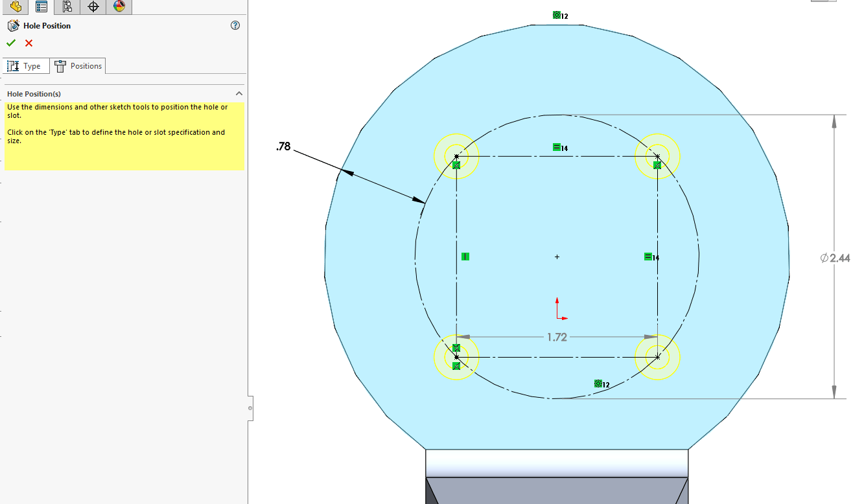Select the 1.72 dimension
Screen dimensions: 864x504
point(557,336)
